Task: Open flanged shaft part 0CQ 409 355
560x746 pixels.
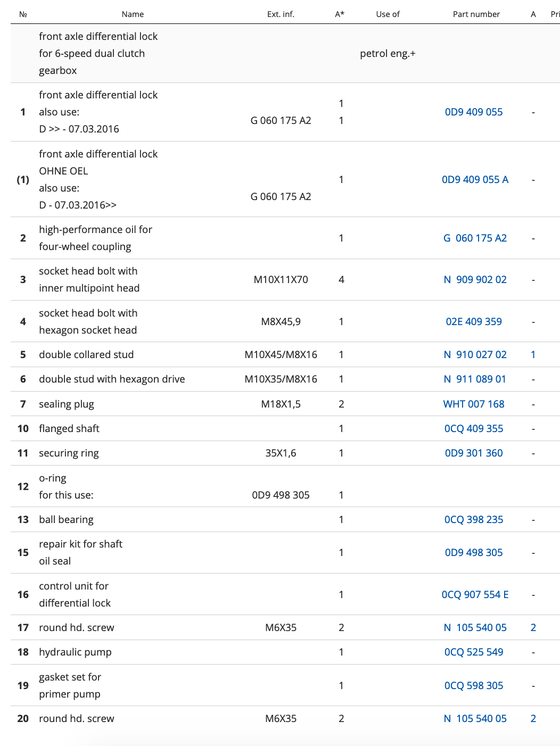Action: tap(474, 429)
